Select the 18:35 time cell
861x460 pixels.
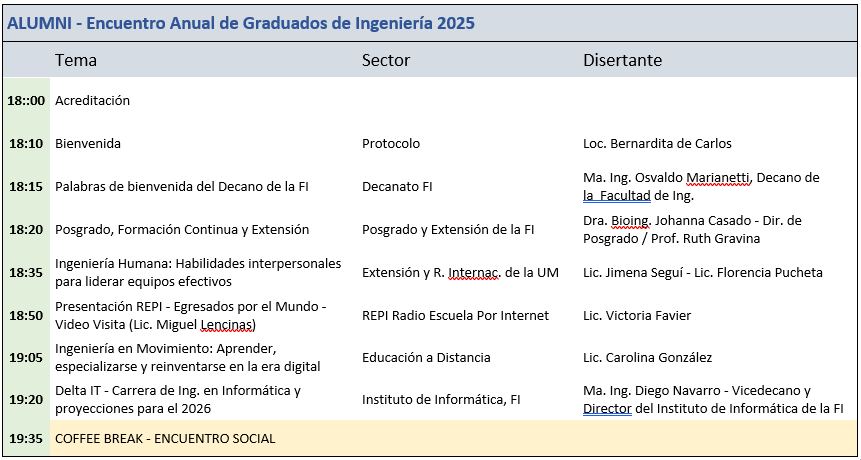(x=26, y=273)
